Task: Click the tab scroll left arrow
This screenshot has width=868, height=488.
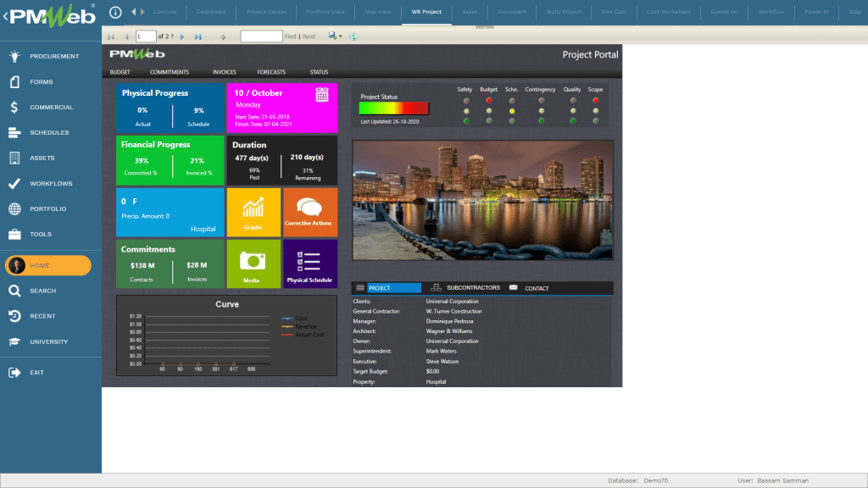Action: [133, 12]
